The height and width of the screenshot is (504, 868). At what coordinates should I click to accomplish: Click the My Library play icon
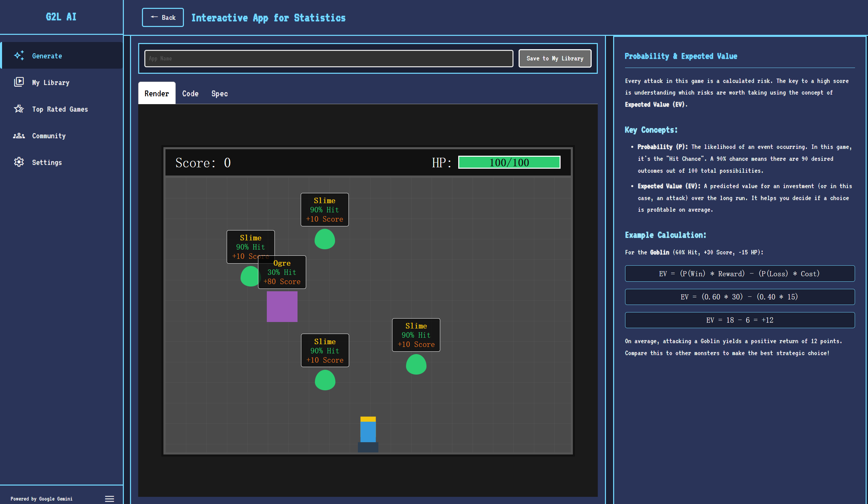(19, 82)
